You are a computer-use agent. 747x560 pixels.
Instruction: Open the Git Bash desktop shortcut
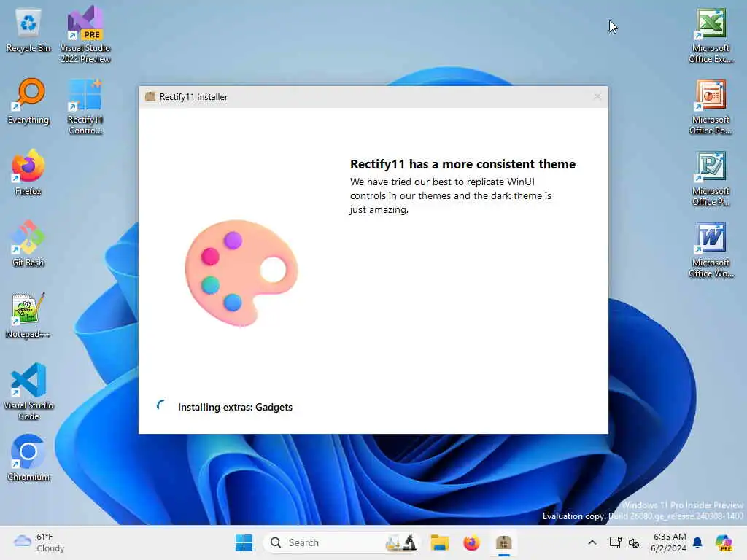(28, 244)
